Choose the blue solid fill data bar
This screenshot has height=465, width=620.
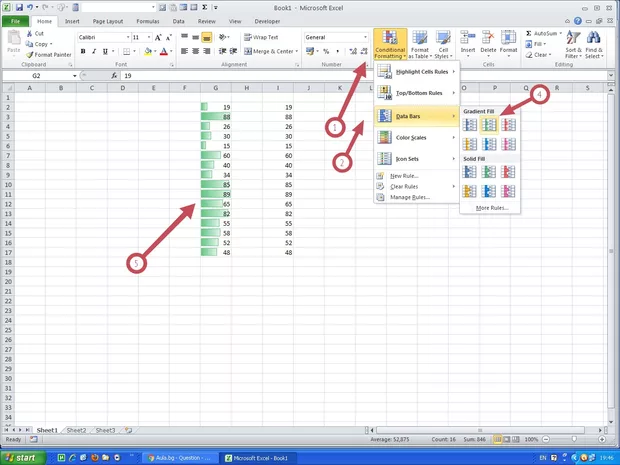click(470, 172)
